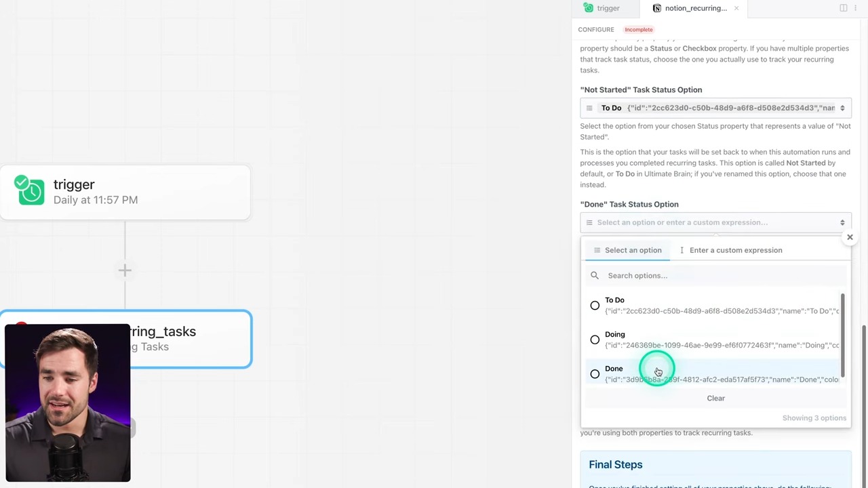Click Clear to reset the selection
This screenshot has width=868, height=488.
click(715, 399)
